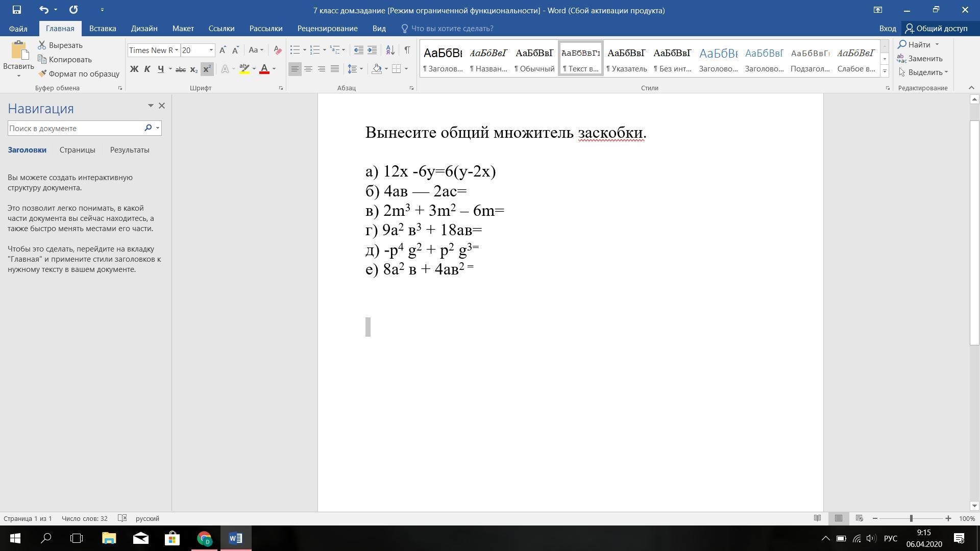Click the clear all formatting eraser icon
Image resolution: width=980 pixels, height=551 pixels.
(x=278, y=50)
